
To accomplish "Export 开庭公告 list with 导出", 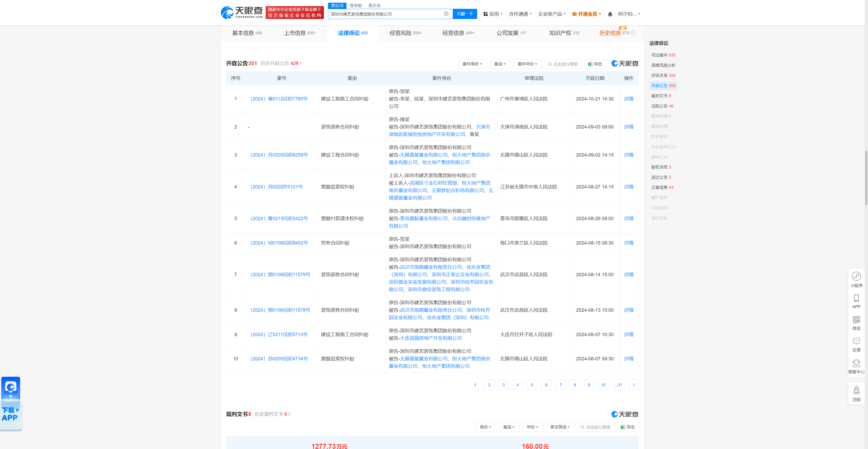I will click(x=595, y=64).
